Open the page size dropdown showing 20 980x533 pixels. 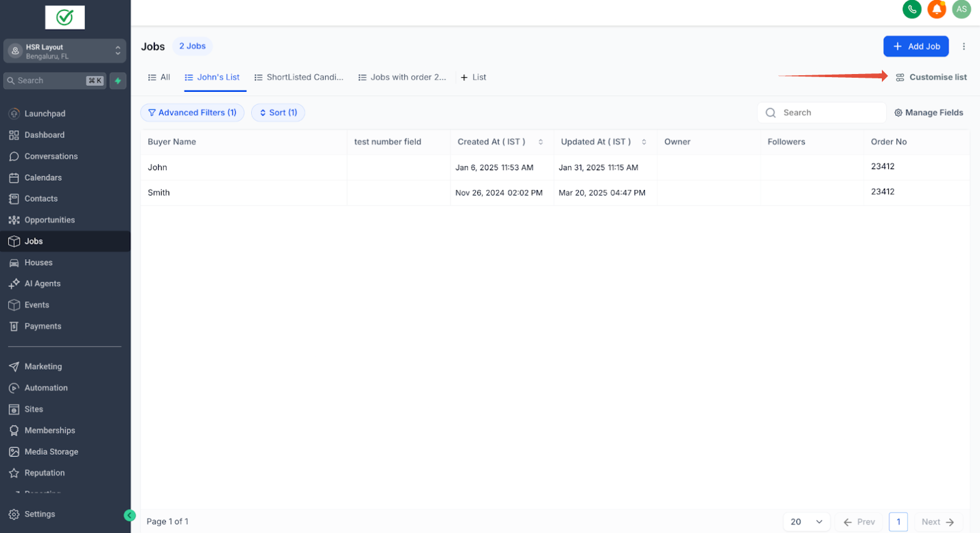pos(807,522)
